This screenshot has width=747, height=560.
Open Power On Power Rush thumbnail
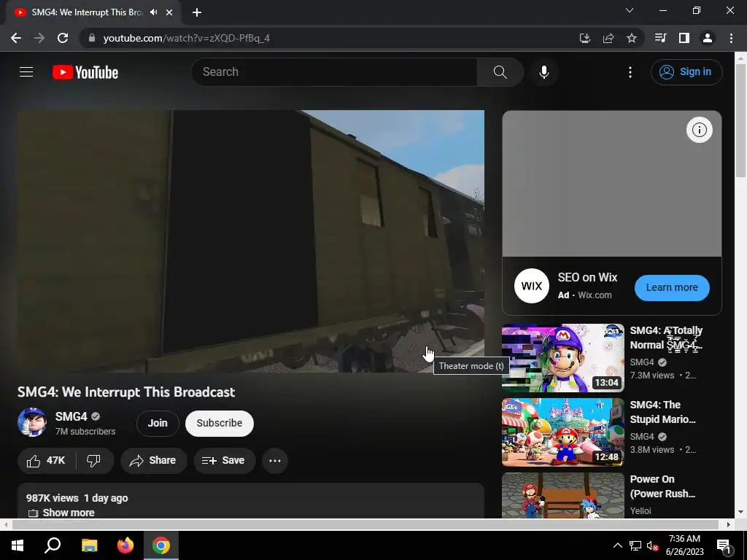562,495
